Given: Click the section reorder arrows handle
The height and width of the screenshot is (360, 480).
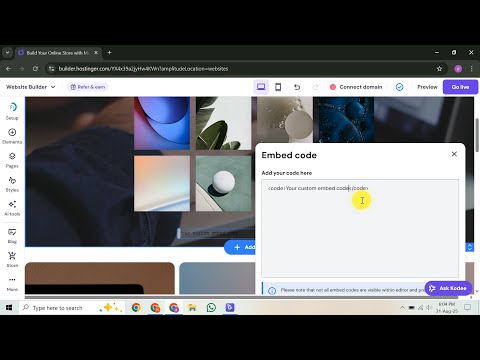Looking at the screenshot, I should click(470, 247).
